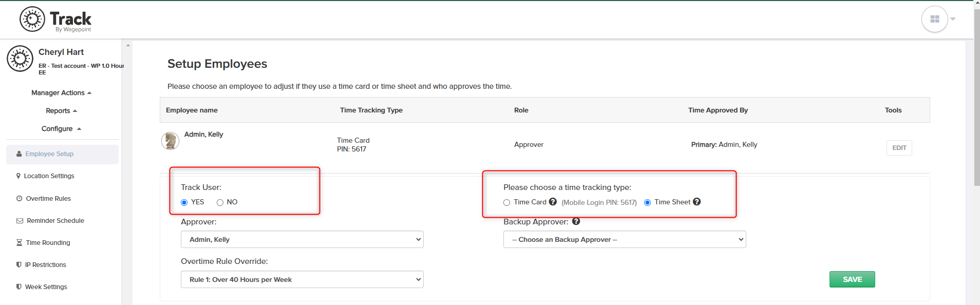
Task: Click the PIN: 5617 text in table
Action: (351, 149)
